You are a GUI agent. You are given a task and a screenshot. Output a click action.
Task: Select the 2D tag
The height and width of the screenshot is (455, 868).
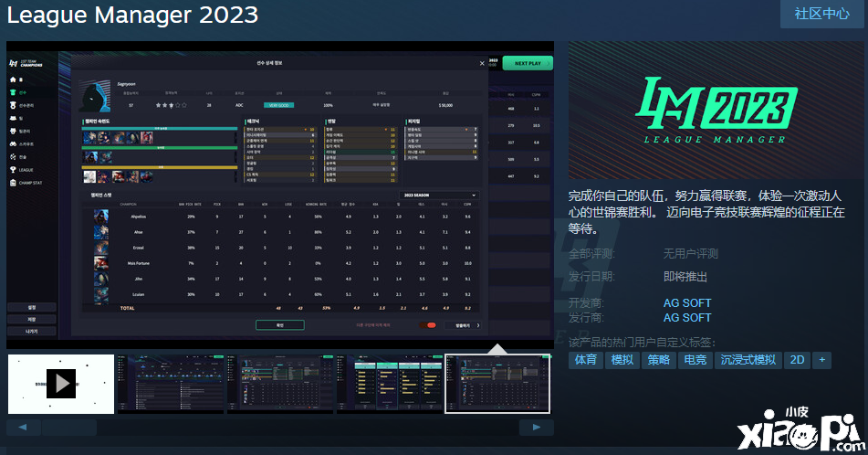pyautogui.click(x=797, y=360)
